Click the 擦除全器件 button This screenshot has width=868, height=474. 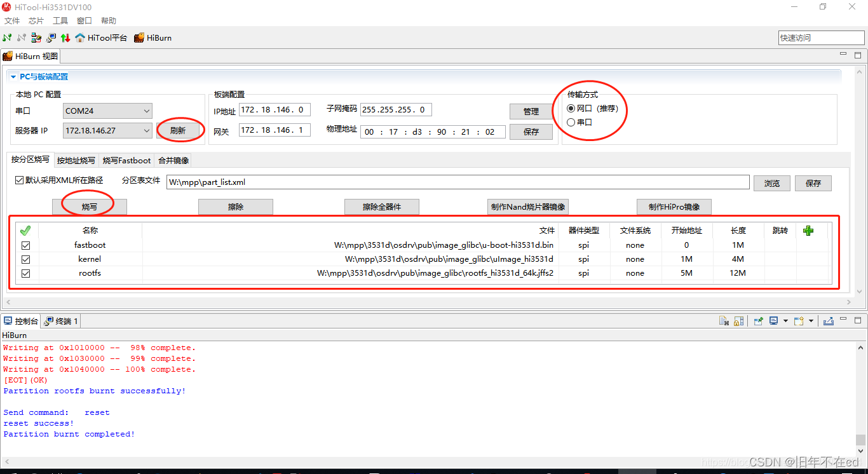click(x=382, y=207)
